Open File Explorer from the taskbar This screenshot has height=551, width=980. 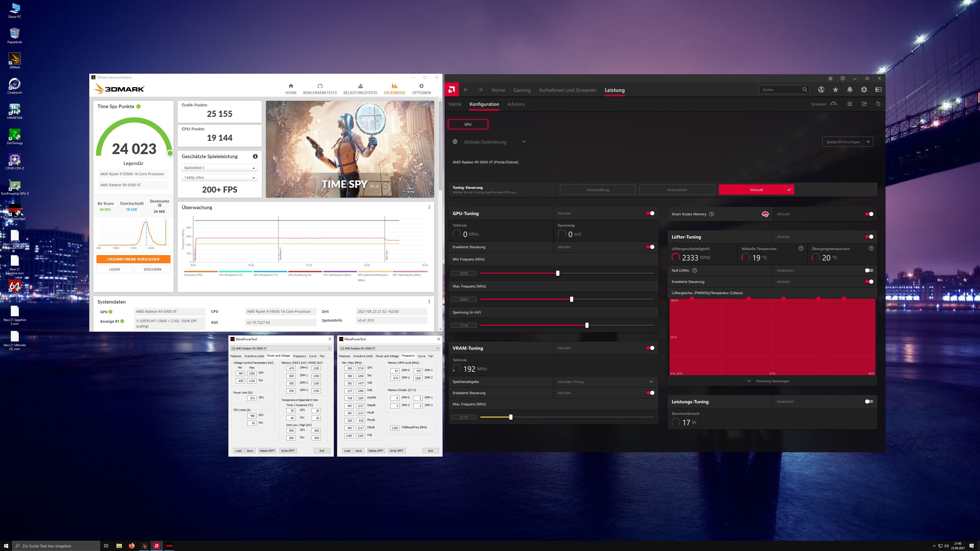pyautogui.click(x=119, y=546)
